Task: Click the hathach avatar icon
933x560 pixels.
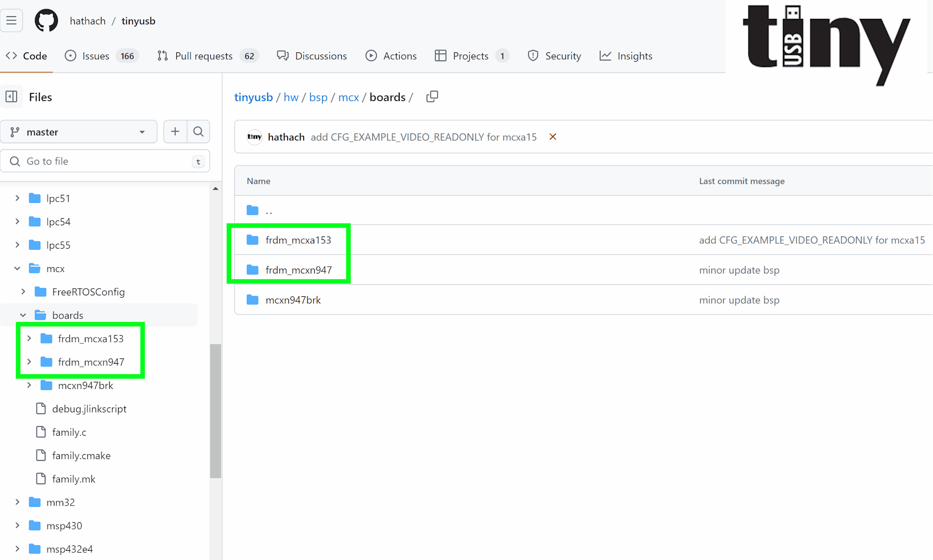Action: [254, 137]
